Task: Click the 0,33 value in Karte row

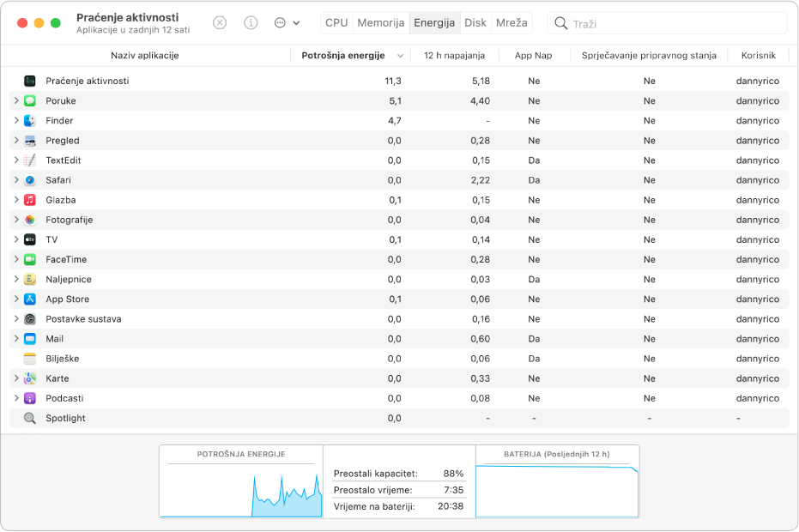Action: pos(481,378)
